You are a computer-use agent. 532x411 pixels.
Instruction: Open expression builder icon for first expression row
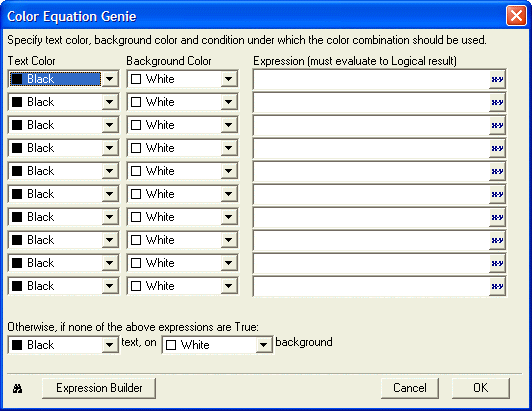tap(497, 79)
